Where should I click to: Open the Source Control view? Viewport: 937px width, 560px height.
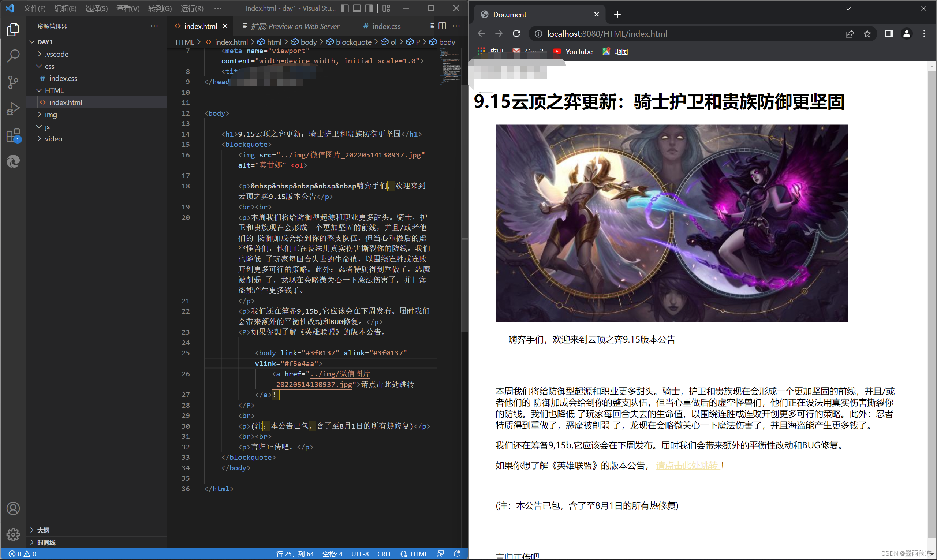[13, 82]
